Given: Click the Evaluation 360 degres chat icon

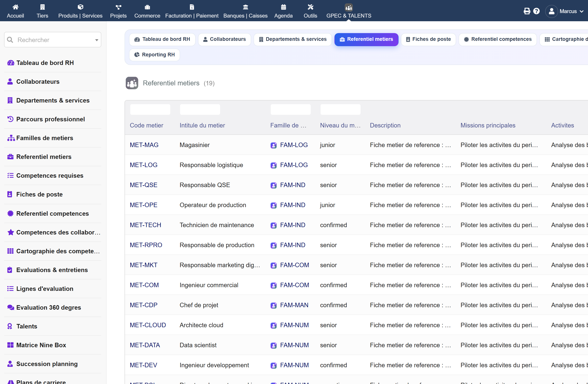Looking at the screenshot, I should (11, 307).
